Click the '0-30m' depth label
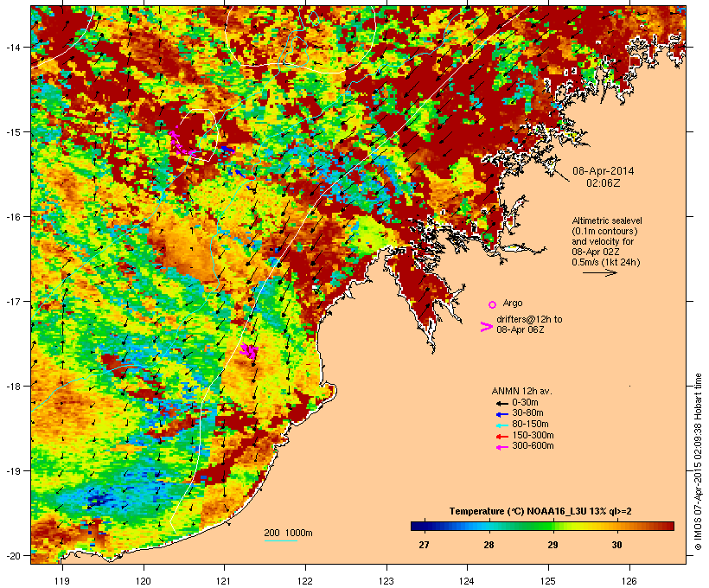The height and width of the screenshot is (588, 709). tap(525, 403)
